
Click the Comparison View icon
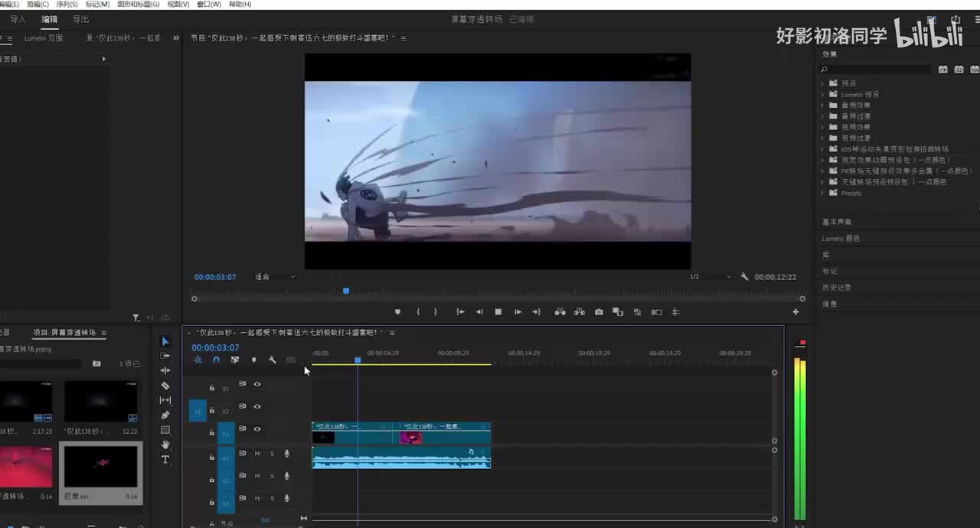pyautogui.click(x=618, y=312)
